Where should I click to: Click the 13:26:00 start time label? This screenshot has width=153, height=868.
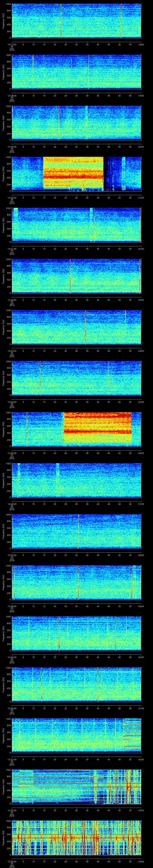click(12, 504)
